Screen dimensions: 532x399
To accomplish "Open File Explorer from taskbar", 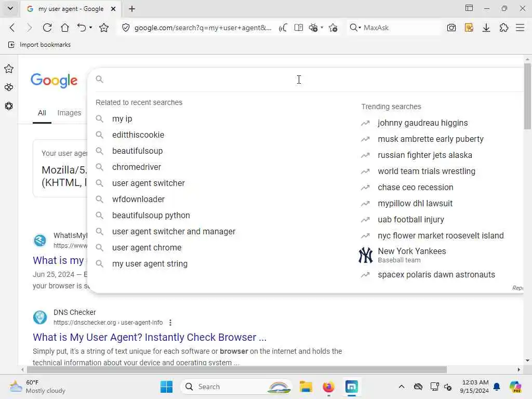I will coord(305,387).
